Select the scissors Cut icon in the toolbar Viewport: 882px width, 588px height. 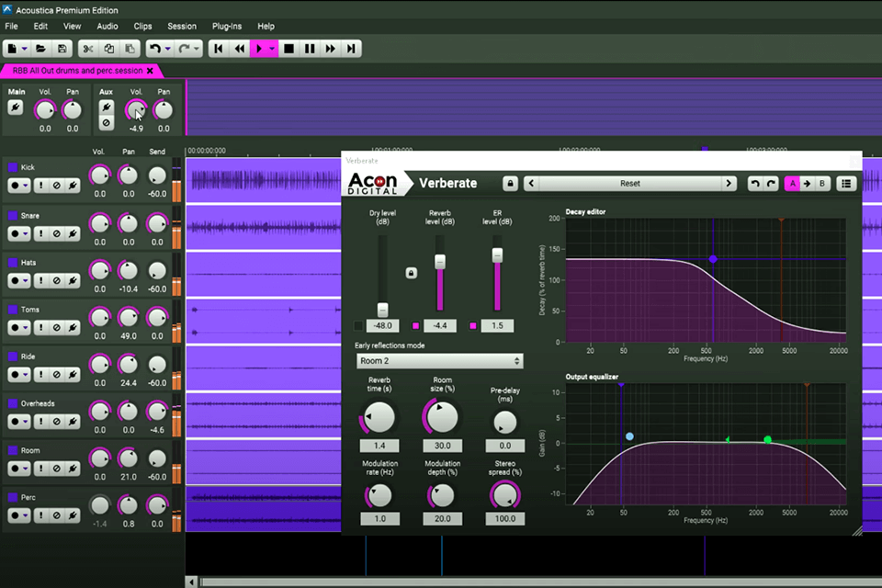pos(87,50)
